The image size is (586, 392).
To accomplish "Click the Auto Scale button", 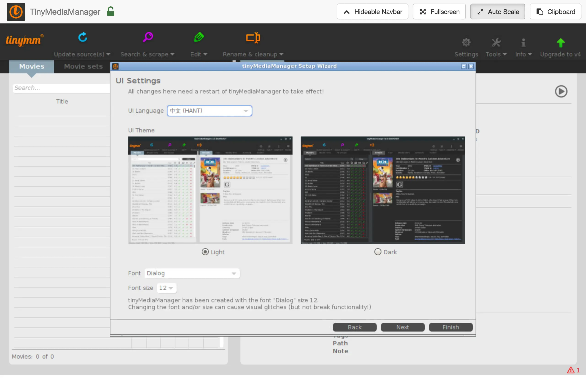I will (x=498, y=12).
